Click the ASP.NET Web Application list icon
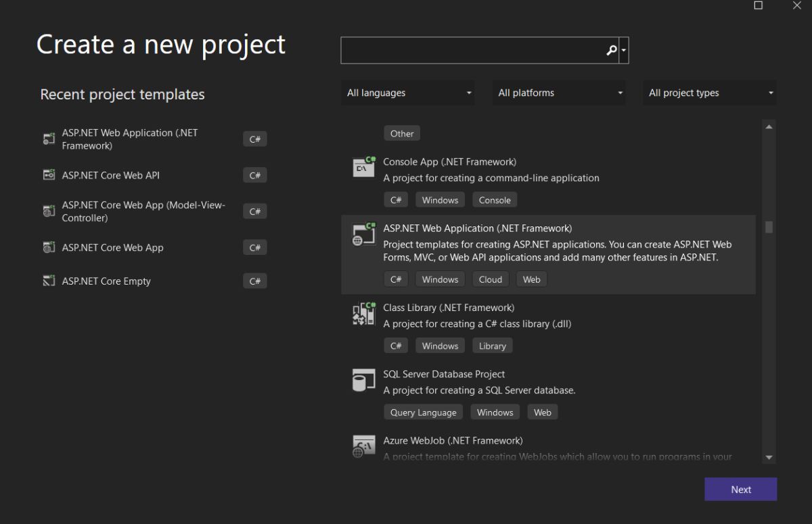 click(x=363, y=234)
